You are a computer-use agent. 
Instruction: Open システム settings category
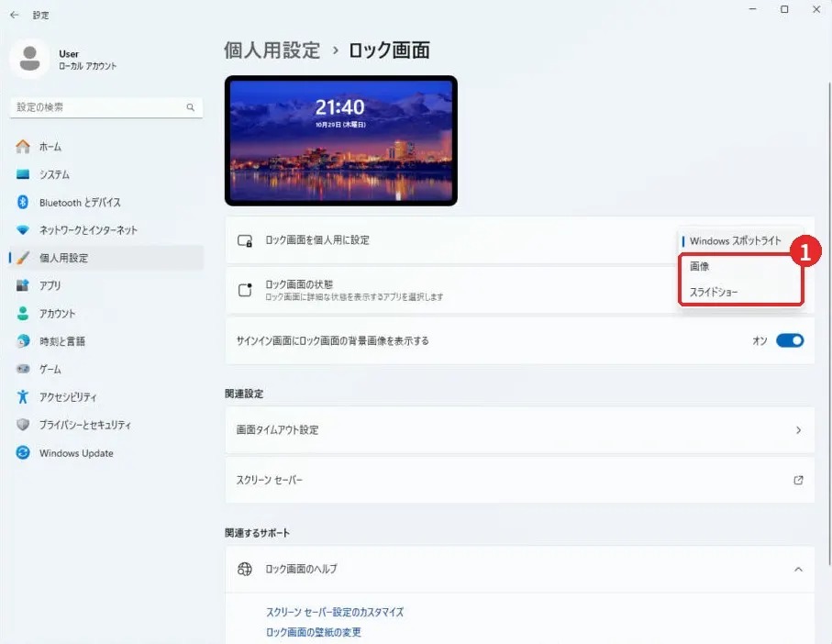[106, 174]
